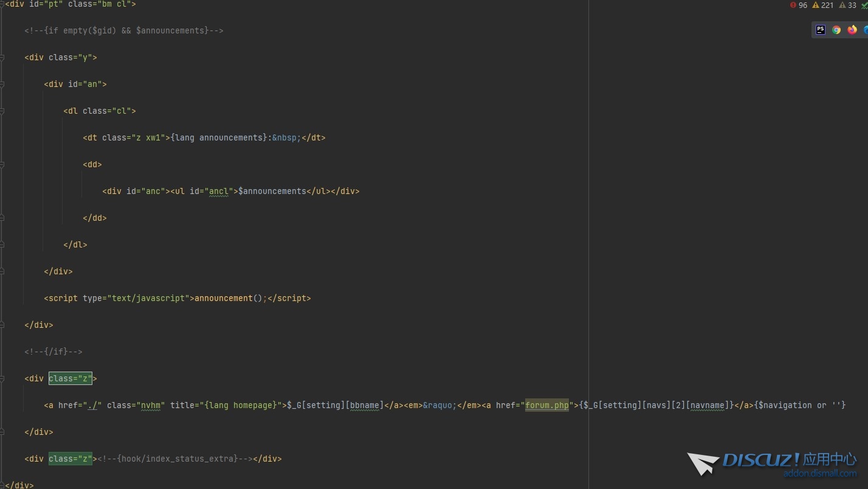Screen dimensions: 868x489
Task: Click the {lang announcements} text
Action: (219, 137)
